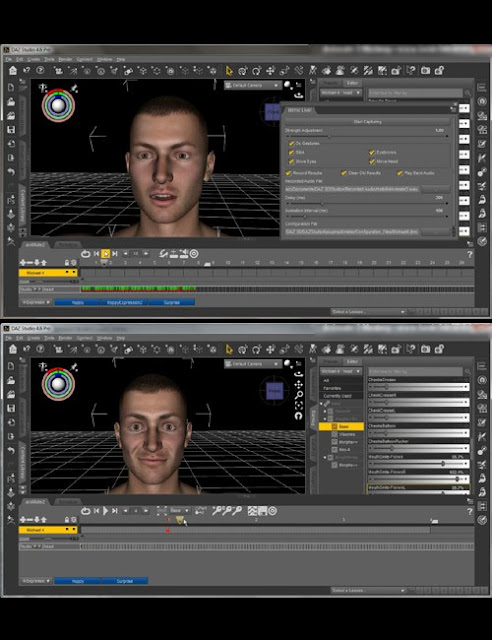This screenshot has width=492, height=640.
Task: Open the Michael 4 head dropdown in bottom window
Action: [341, 371]
